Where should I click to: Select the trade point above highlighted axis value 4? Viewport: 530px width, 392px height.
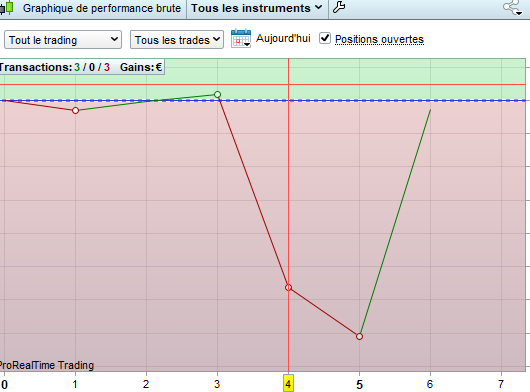pos(288,288)
